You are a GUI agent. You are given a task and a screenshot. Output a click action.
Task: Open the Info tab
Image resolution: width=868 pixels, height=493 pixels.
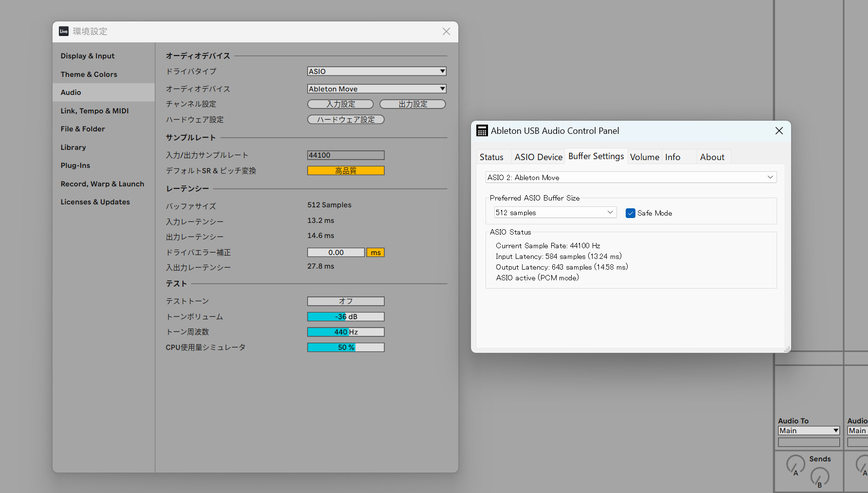click(x=673, y=157)
